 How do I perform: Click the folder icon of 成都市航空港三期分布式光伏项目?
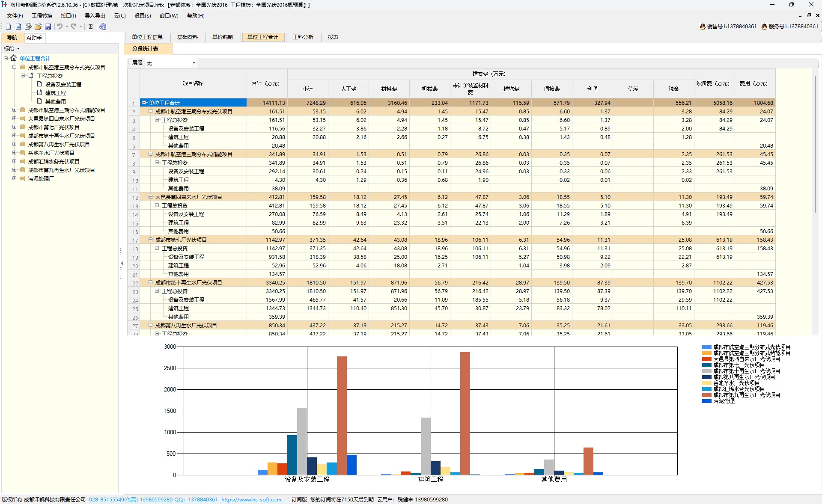(x=22, y=67)
